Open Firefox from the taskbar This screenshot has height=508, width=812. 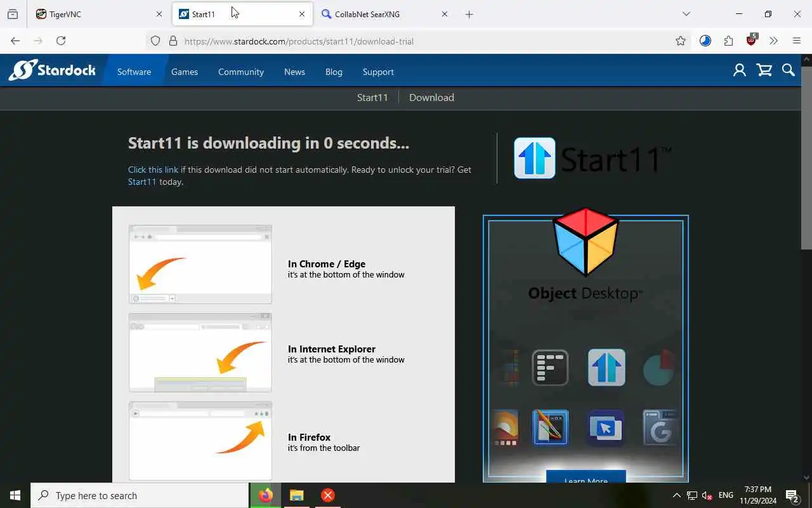point(266,495)
